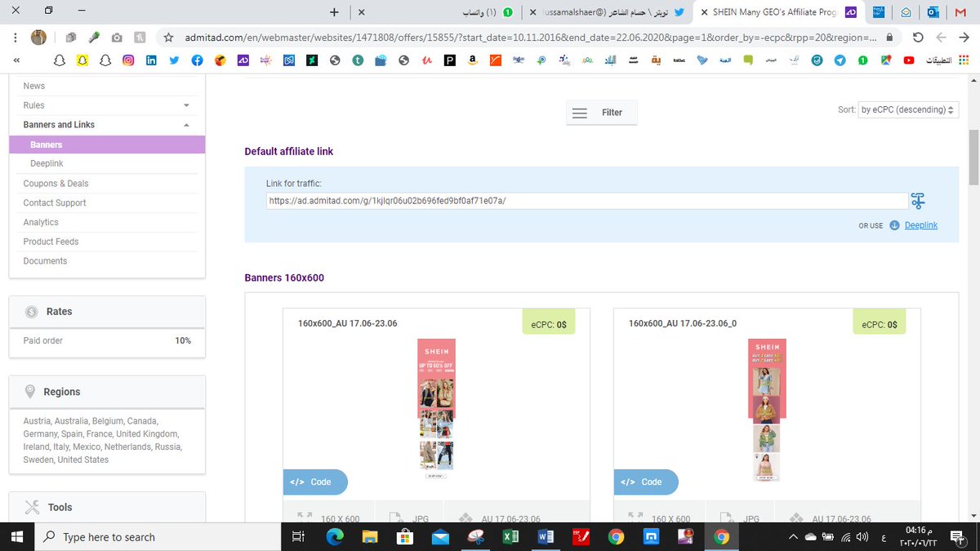The width and height of the screenshot is (980, 551).
Task: Click the volume speaker tray icon
Action: click(x=863, y=537)
